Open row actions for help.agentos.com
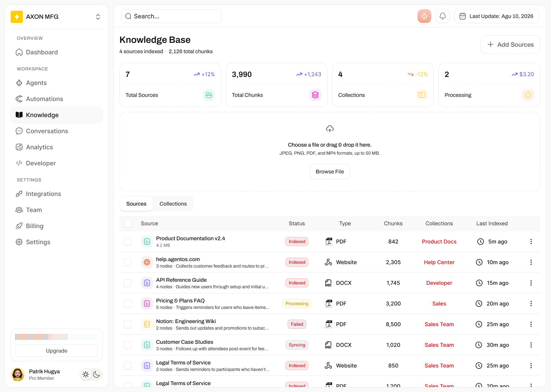 (x=531, y=262)
